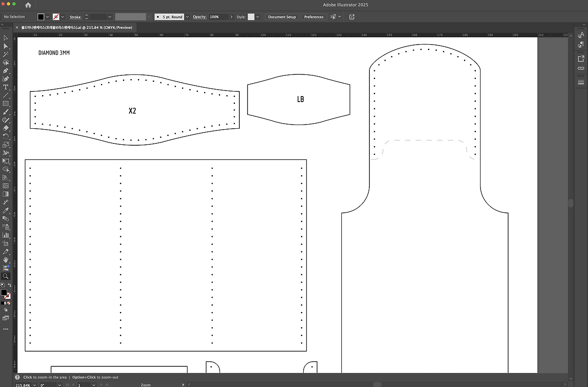Select the Selection tool arrow
The height and width of the screenshot is (387, 588).
[x=6, y=38]
